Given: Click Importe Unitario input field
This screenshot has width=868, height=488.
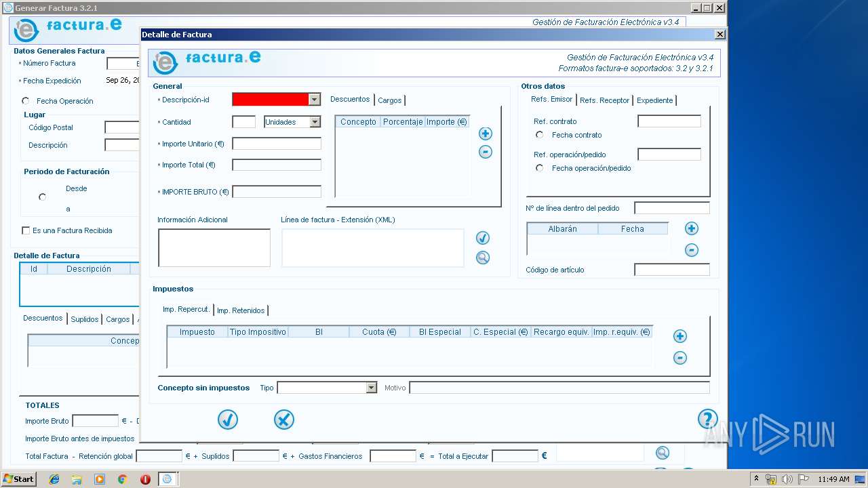Looking at the screenshot, I should point(277,144).
